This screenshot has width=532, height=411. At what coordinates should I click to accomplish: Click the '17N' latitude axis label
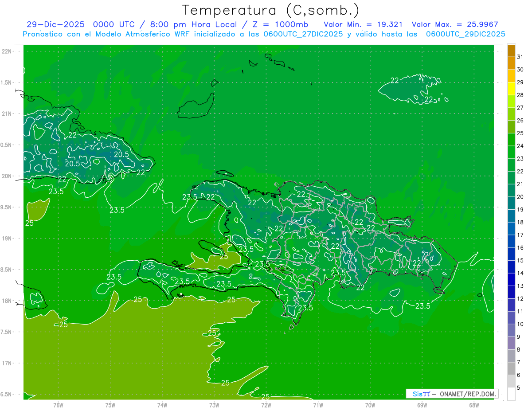coord(7,364)
